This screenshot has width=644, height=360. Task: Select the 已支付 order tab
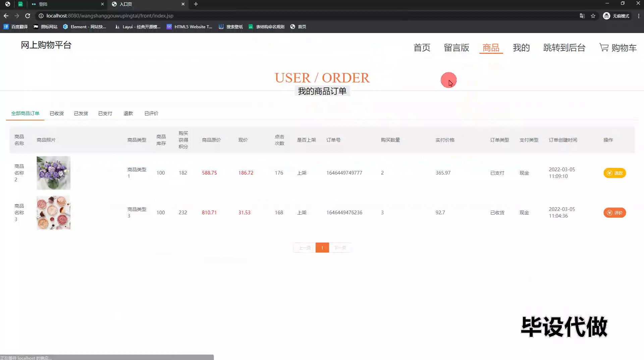point(105,114)
